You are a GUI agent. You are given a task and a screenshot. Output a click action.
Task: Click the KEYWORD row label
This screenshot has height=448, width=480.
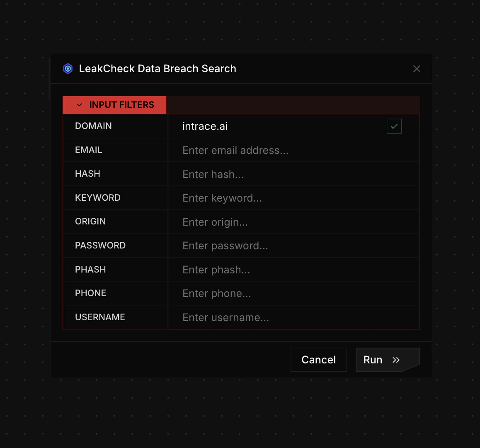(98, 197)
